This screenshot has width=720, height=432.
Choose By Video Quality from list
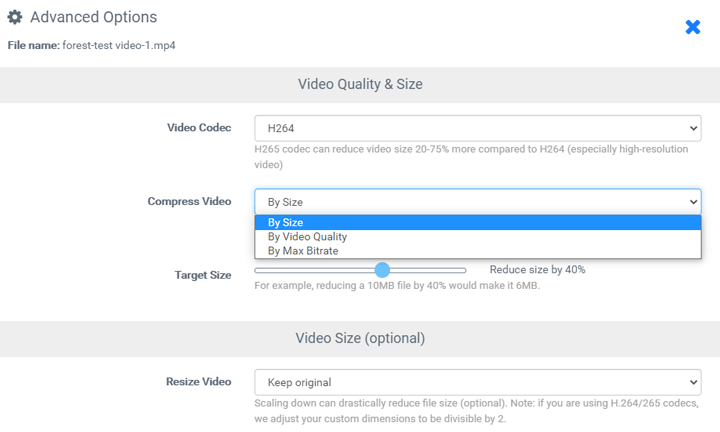307,237
